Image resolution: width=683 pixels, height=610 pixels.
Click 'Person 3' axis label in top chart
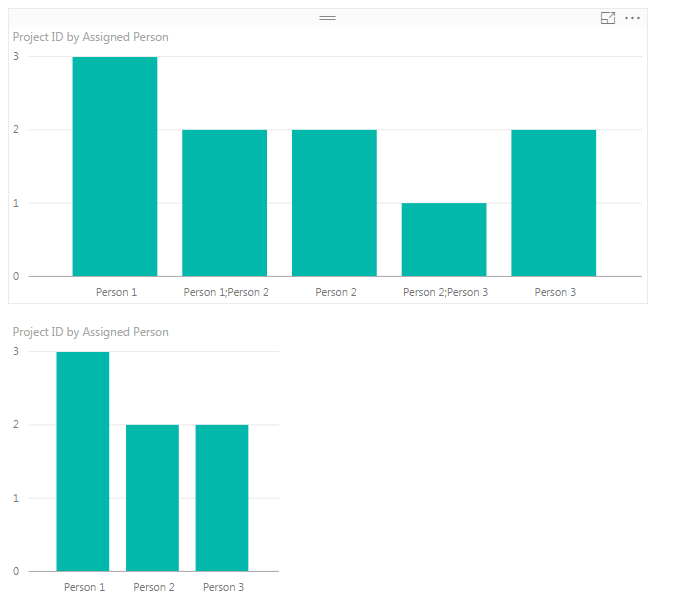tap(555, 292)
